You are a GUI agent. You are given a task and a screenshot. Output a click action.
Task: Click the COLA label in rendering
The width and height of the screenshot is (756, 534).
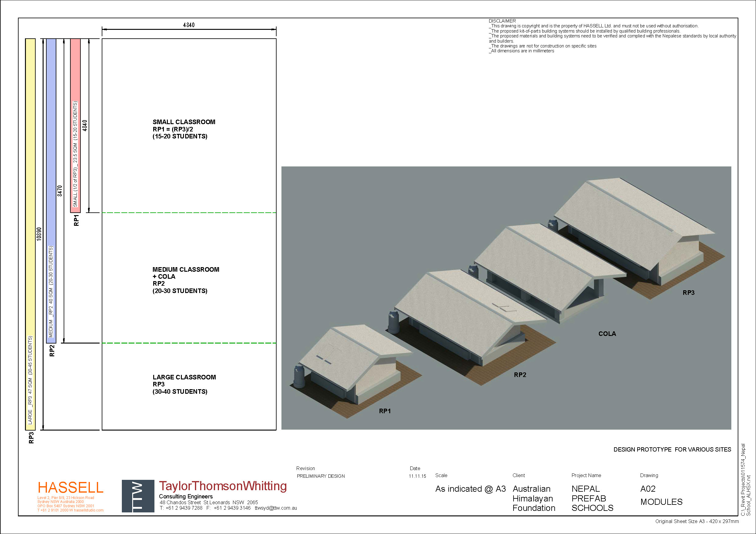pyautogui.click(x=607, y=333)
